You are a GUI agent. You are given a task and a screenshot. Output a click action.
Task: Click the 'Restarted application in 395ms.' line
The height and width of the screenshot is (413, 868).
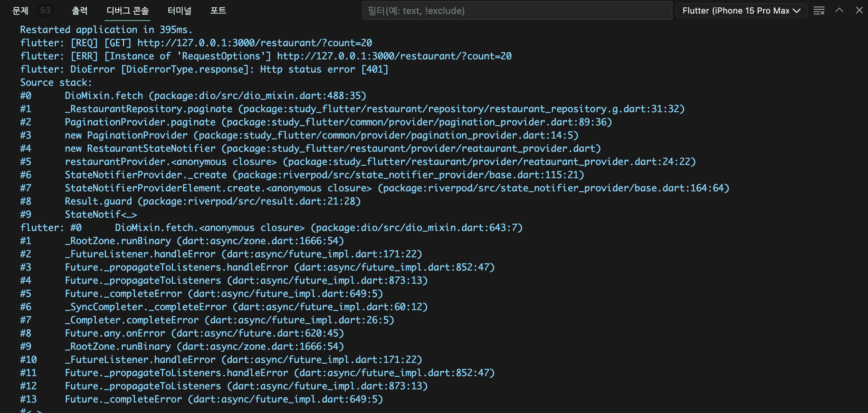point(106,29)
